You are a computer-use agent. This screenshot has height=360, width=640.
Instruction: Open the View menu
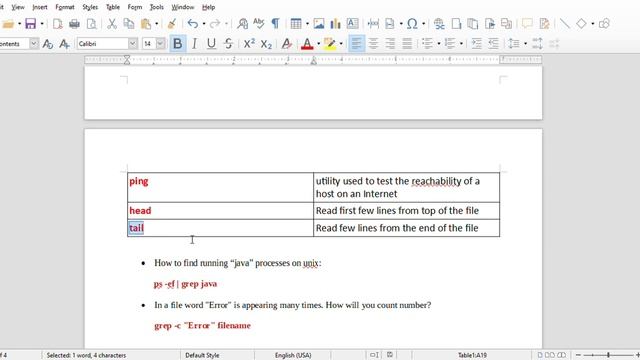(x=18, y=7)
